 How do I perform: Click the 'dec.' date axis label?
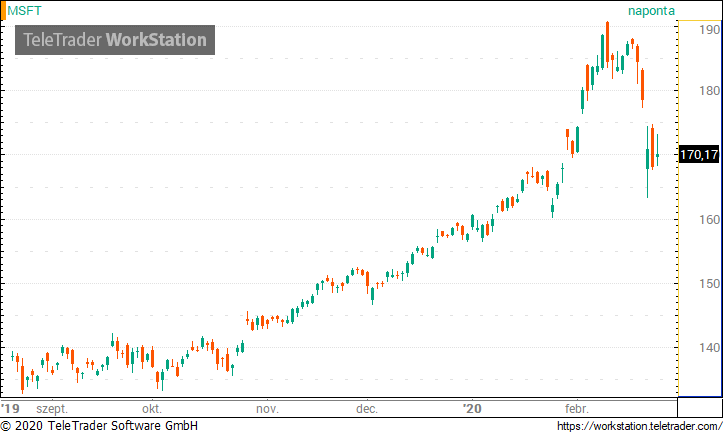[x=367, y=409]
